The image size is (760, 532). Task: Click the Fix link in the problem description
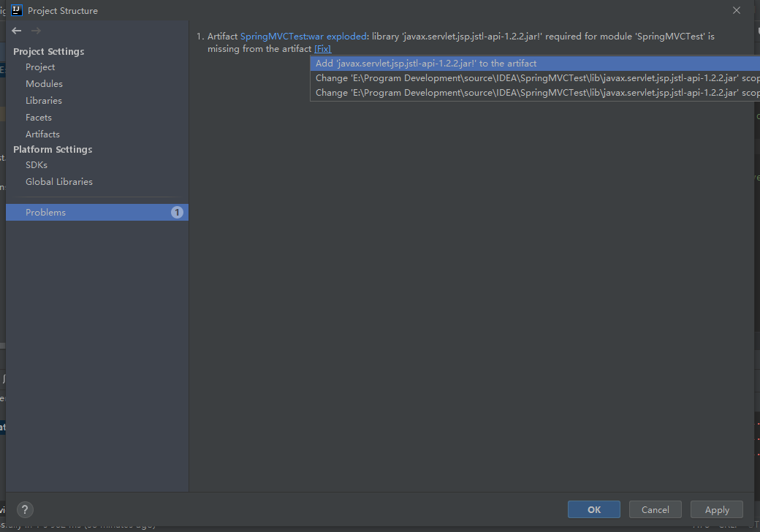322,48
